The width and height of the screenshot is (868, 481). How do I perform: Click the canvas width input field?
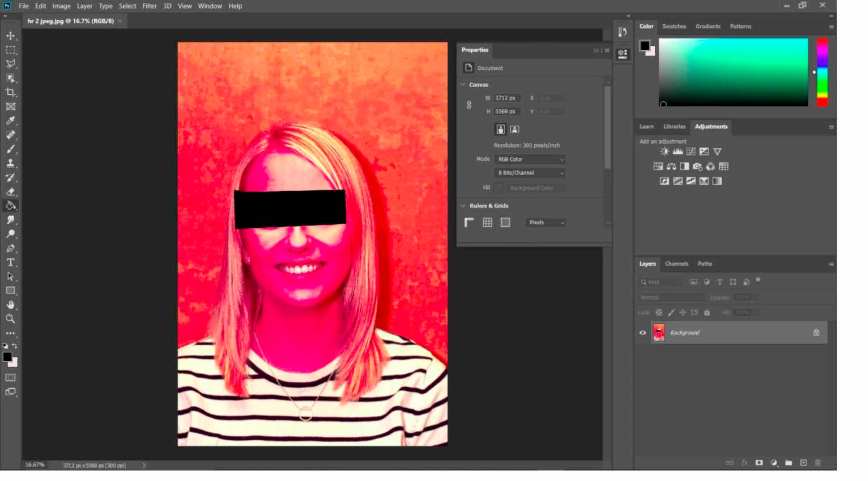(x=506, y=98)
